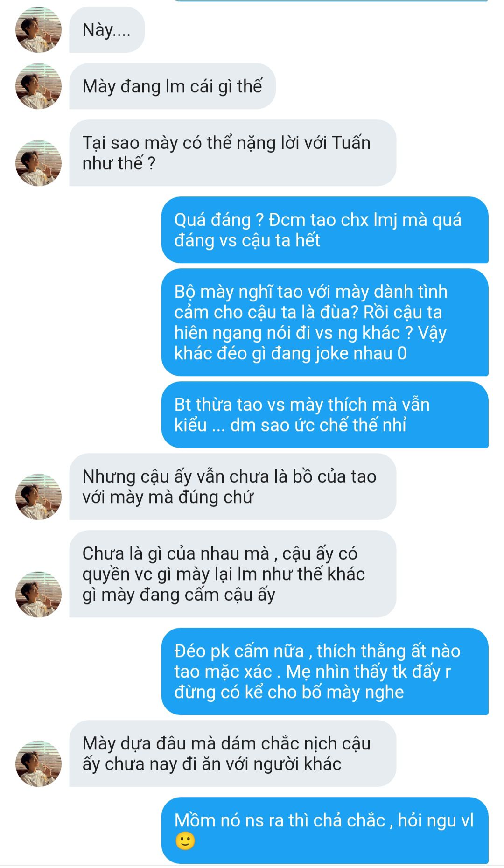
Task: Tap the avatar beside "Chưa là gì của nhau mà"
Action: pos(38,595)
